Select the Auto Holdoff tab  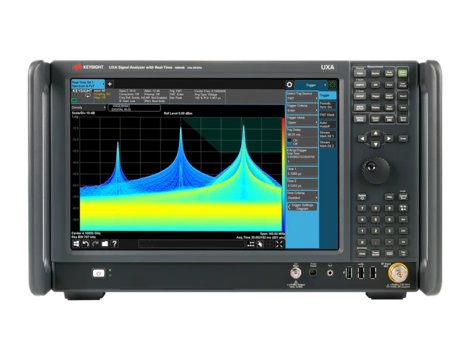327,125
